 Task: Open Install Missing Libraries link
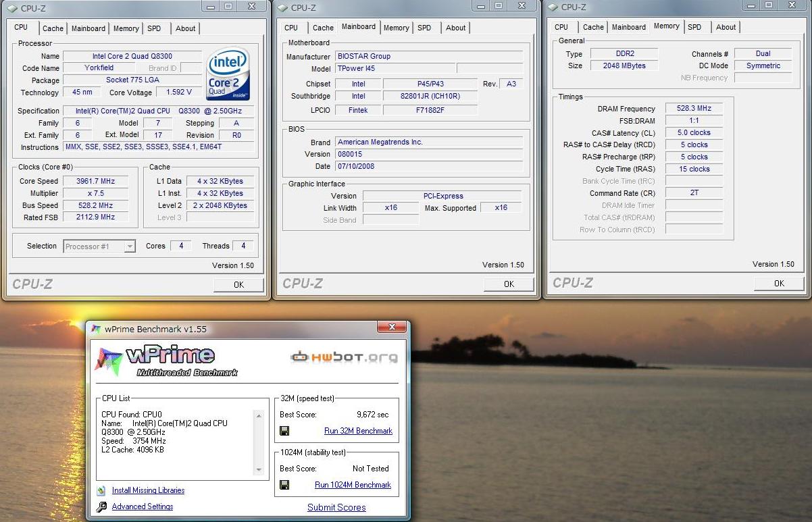(x=148, y=490)
